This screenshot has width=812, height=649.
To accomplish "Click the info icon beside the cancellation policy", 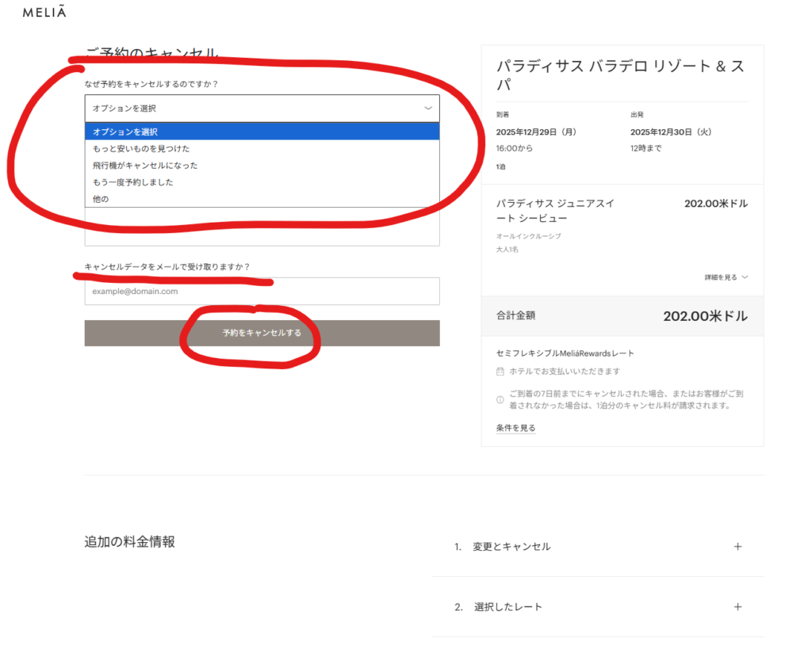I will click(x=500, y=399).
